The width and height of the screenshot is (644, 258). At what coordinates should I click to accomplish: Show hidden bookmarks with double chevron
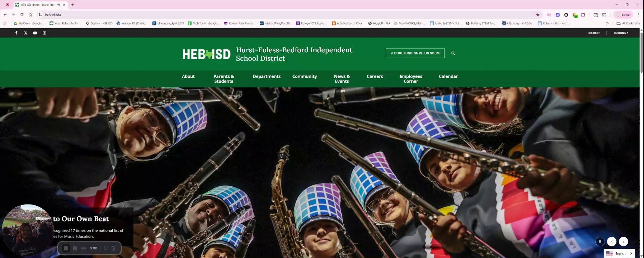click(607, 23)
